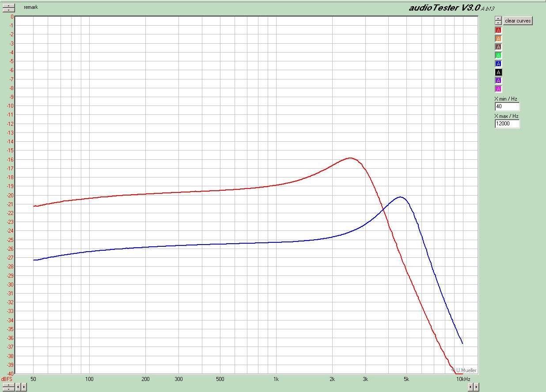Viewport: 546px width, 392px height.
Task: Click right arrow near bottom-left dBFS label
Action: pos(24,387)
